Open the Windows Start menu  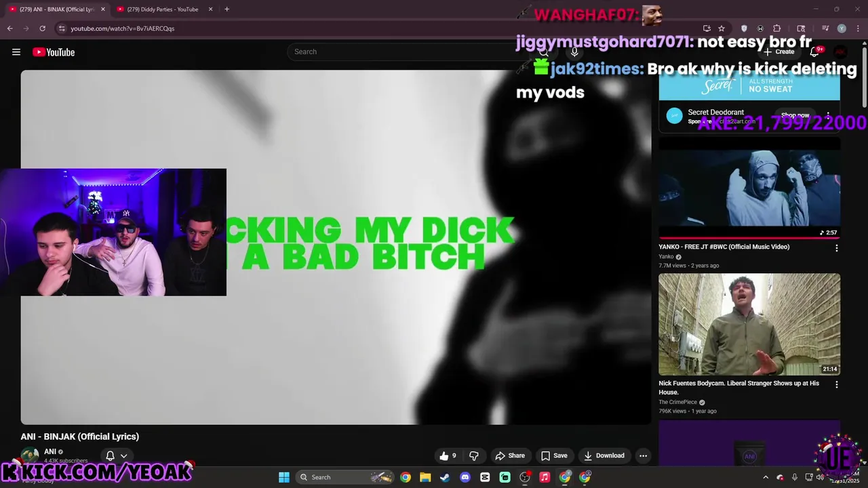click(284, 477)
